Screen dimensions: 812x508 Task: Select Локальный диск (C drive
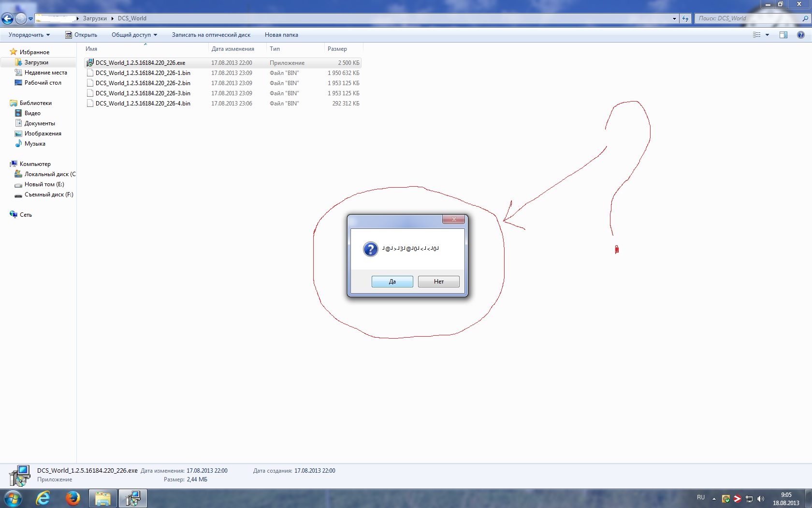(x=45, y=174)
